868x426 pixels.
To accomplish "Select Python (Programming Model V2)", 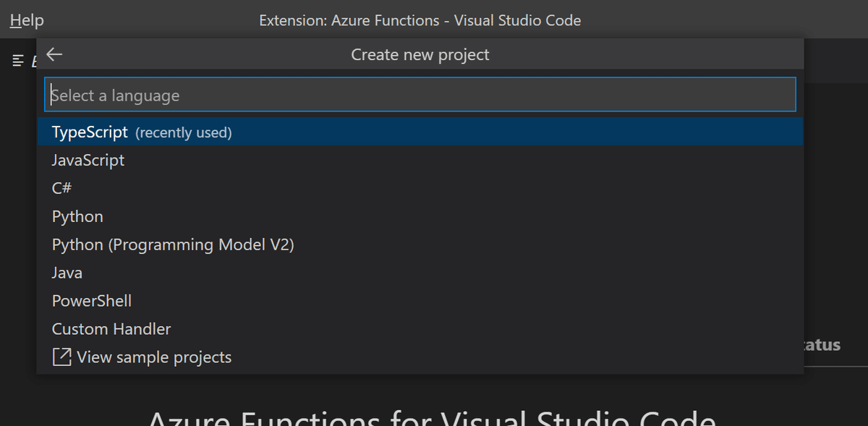I will click(173, 244).
